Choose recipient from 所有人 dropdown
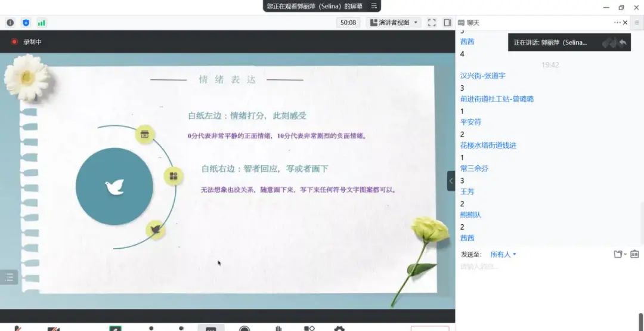The width and height of the screenshot is (644, 331). coord(503,255)
